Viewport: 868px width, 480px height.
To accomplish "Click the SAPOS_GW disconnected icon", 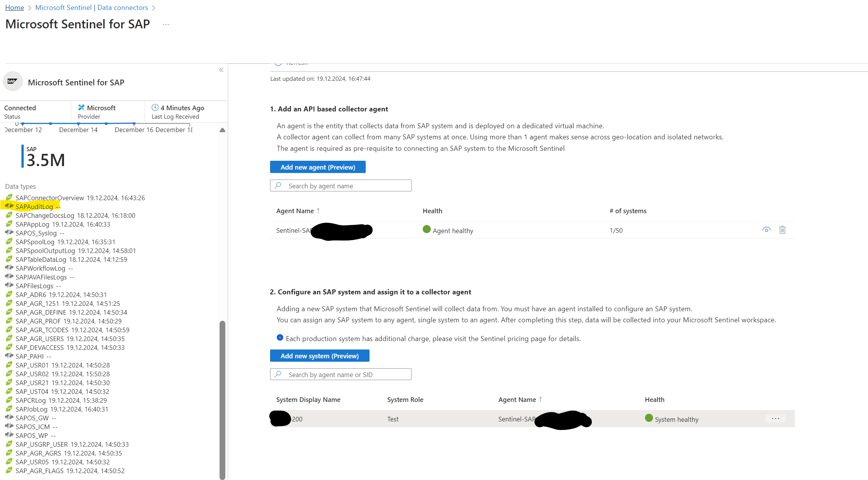I will click(x=9, y=417).
